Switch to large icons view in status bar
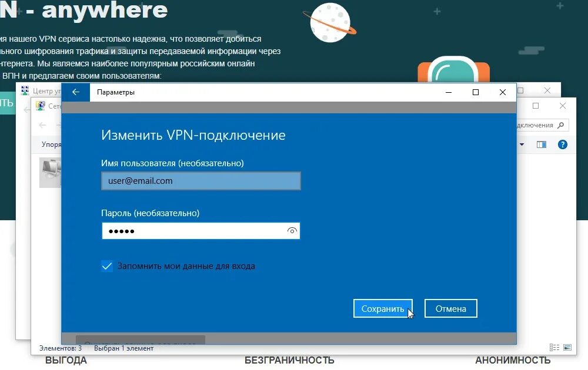This screenshot has height=370, width=588. point(567,348)
